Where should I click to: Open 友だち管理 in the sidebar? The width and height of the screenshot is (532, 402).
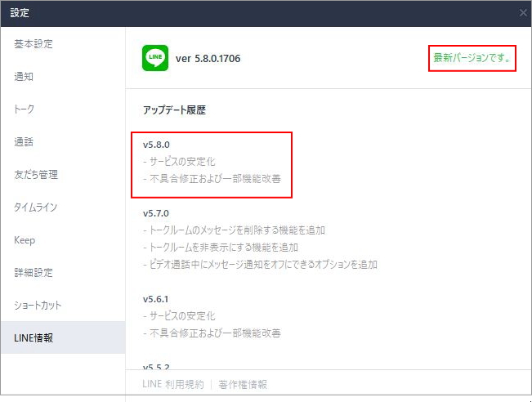(36, 175)
